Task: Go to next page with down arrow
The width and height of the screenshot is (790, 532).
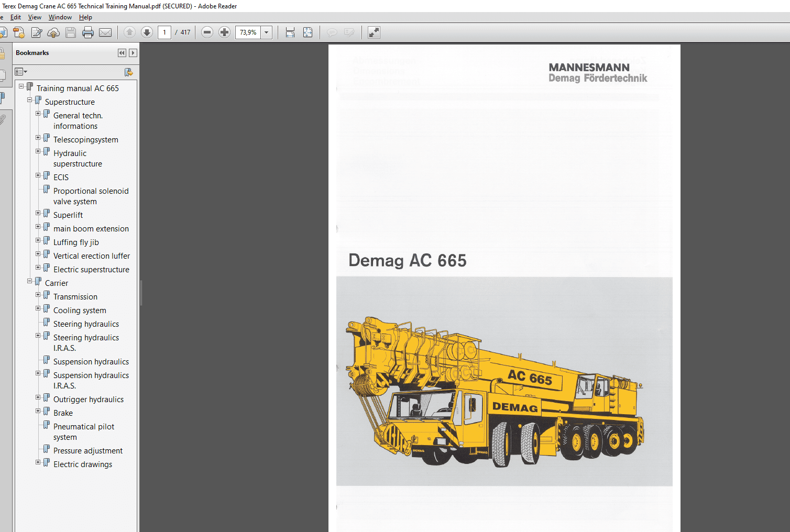Action: (147, 32)
